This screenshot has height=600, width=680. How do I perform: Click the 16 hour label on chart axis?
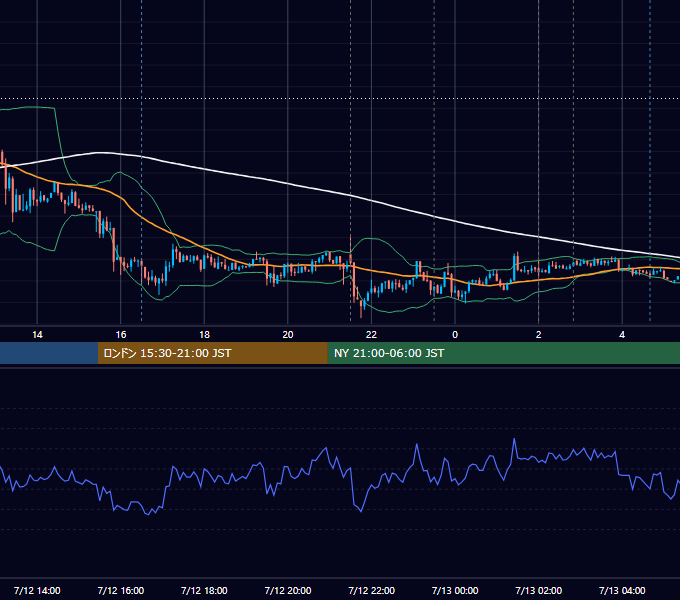point(121,335)
